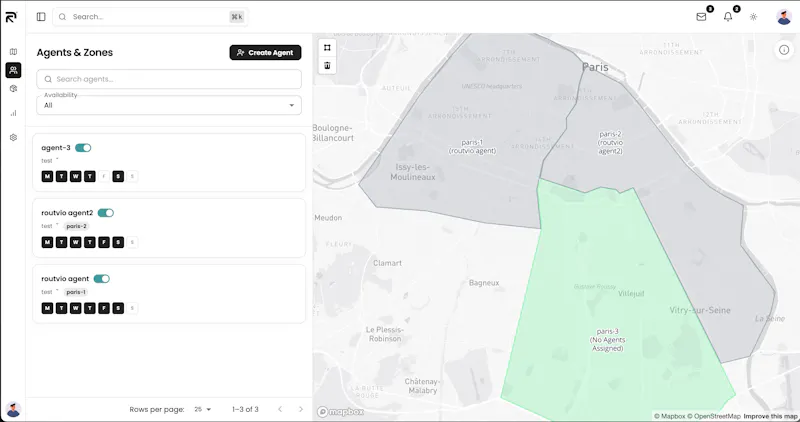Open the map view in sidebar
This screenshot has height=422, width=800.
point(13,52)
